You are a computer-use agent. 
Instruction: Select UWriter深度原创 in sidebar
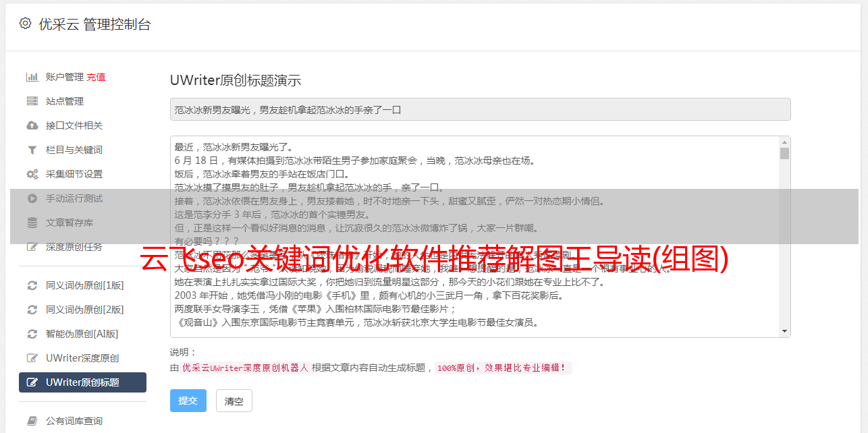82,358
